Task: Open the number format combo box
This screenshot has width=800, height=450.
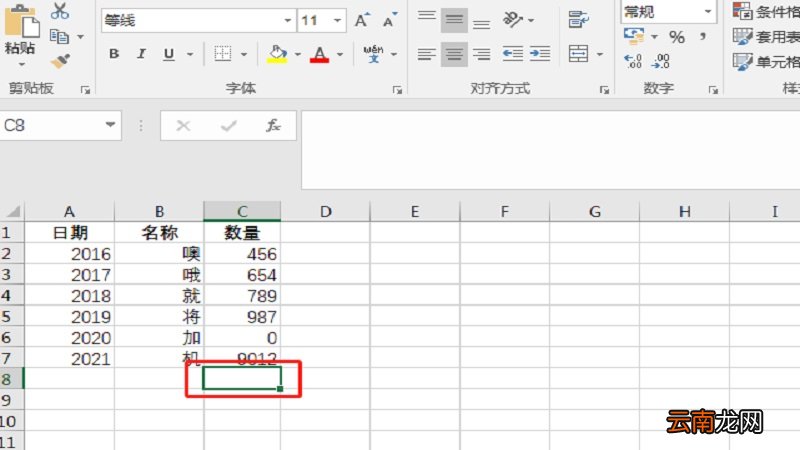Action: click(668, 11)
